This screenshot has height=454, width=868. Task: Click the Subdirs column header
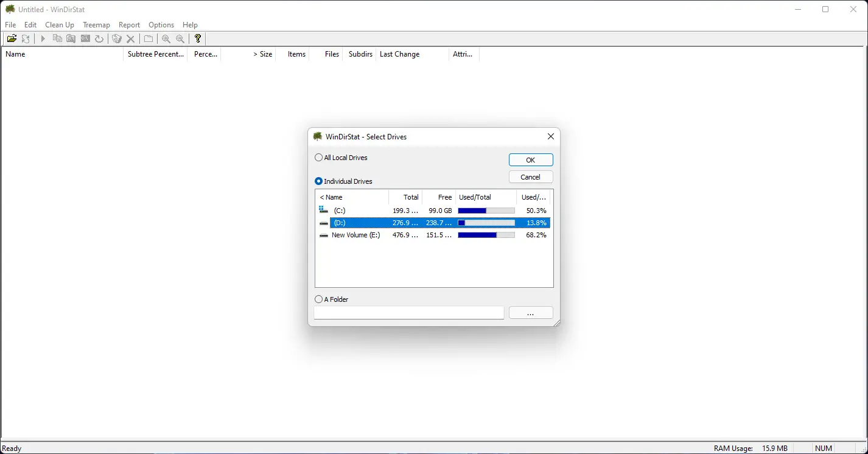tap(359, 54)
